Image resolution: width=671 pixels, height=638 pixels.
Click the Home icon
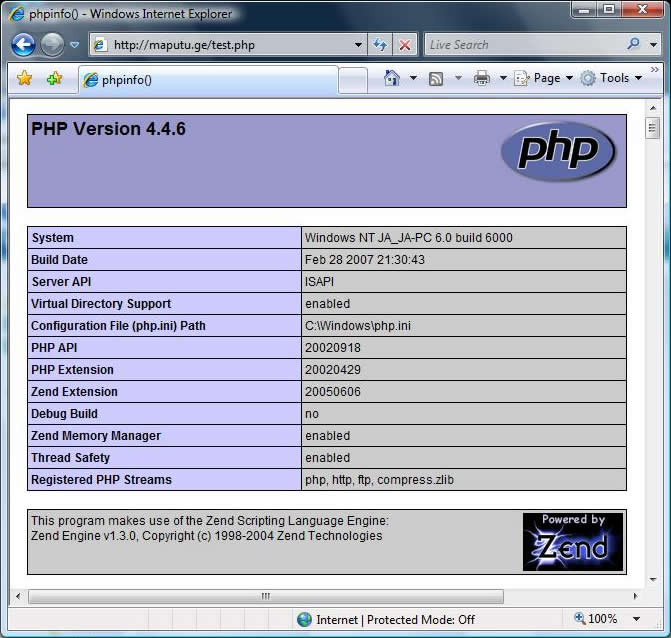tap(392, 78)
